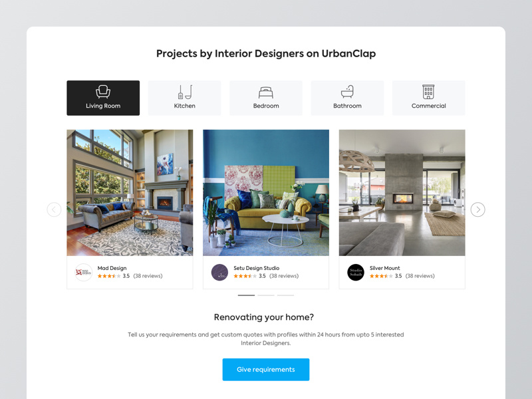Select the Bathroom bathtub icon

tap(347, 92)
